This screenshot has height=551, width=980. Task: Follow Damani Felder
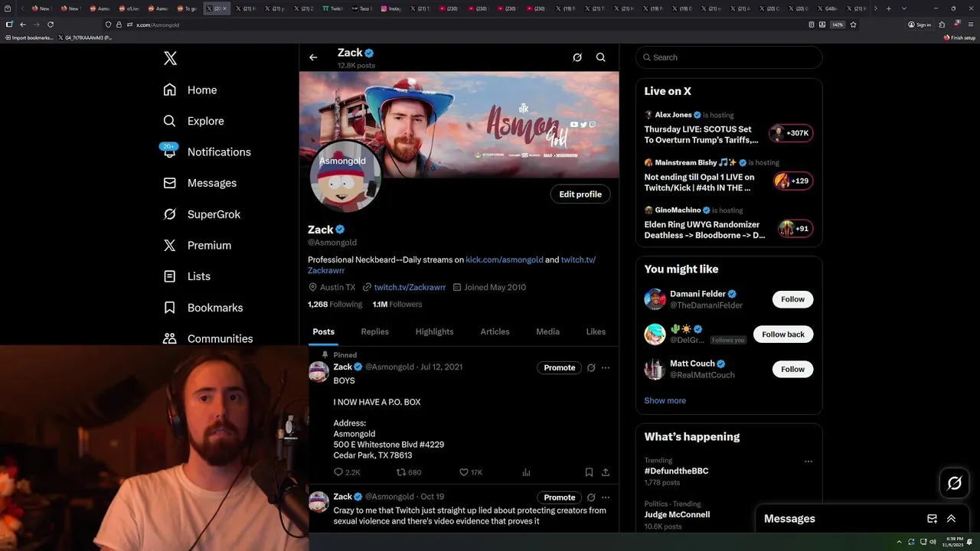pyautogui.click(x=792, y=299)
